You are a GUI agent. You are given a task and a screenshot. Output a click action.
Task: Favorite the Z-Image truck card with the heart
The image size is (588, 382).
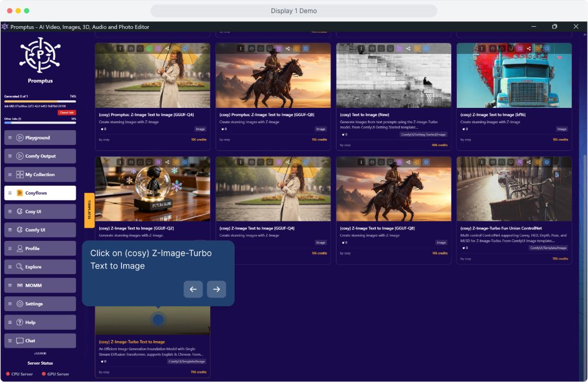560,57
